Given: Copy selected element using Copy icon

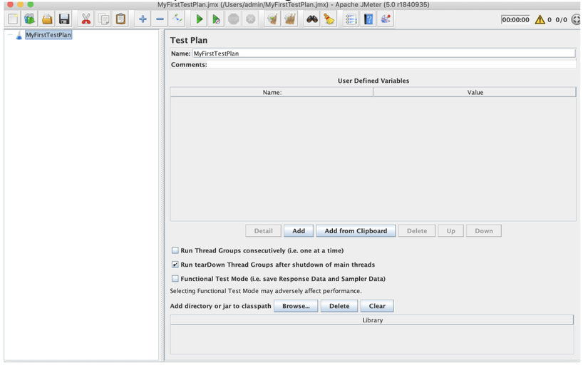Looking at the screenshot, I should point(103,19).
